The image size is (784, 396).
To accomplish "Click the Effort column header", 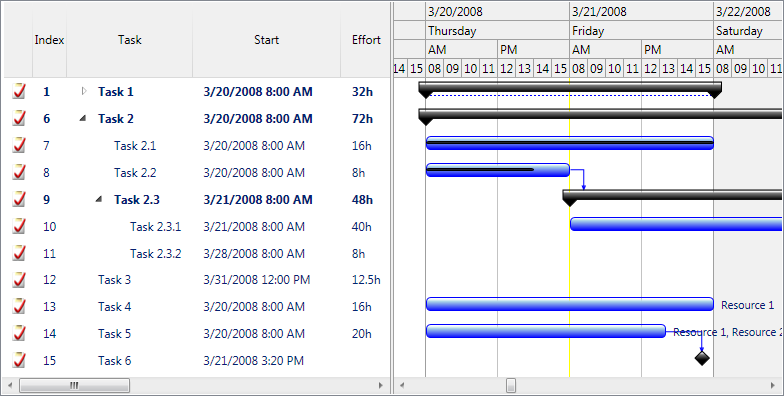I will (x=366, y=40).
